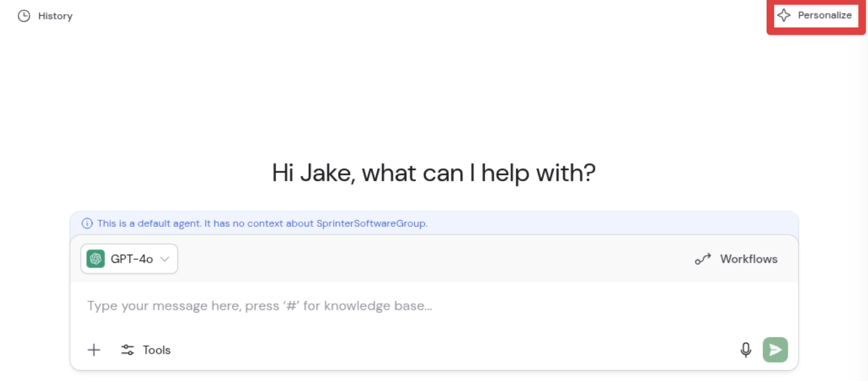The image size is (868, 381).
Task: Click the Tools sliders icon
Action: pyautogui.click(x=127, y=350)
